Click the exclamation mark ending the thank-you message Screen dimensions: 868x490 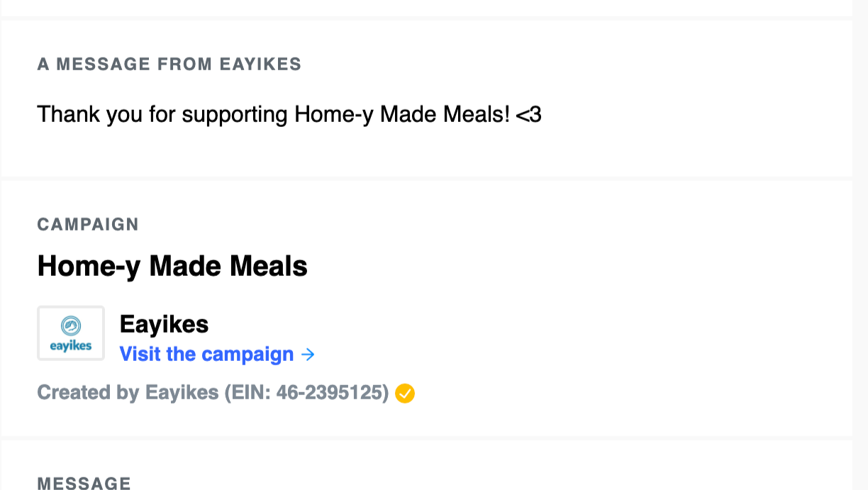506,114
